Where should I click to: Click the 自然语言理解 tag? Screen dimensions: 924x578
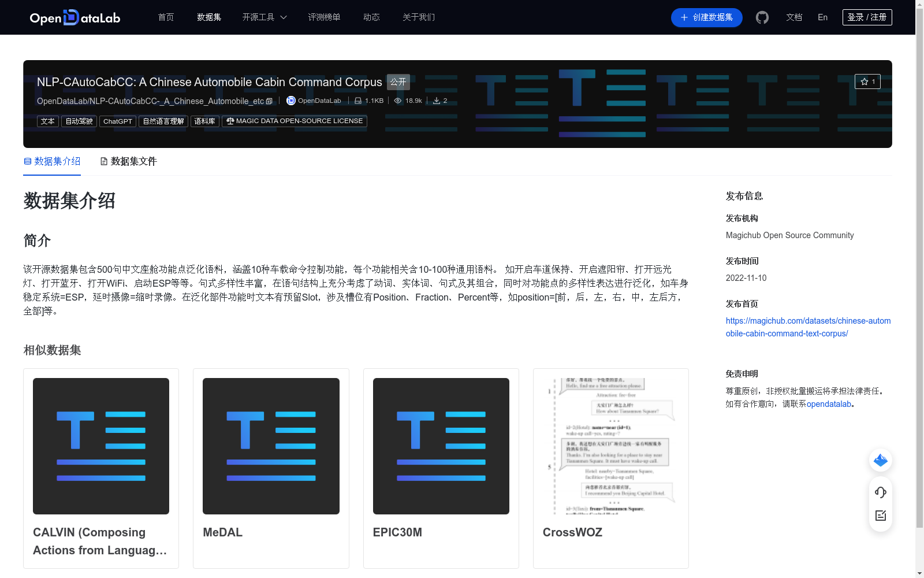(x=163, y=121)
